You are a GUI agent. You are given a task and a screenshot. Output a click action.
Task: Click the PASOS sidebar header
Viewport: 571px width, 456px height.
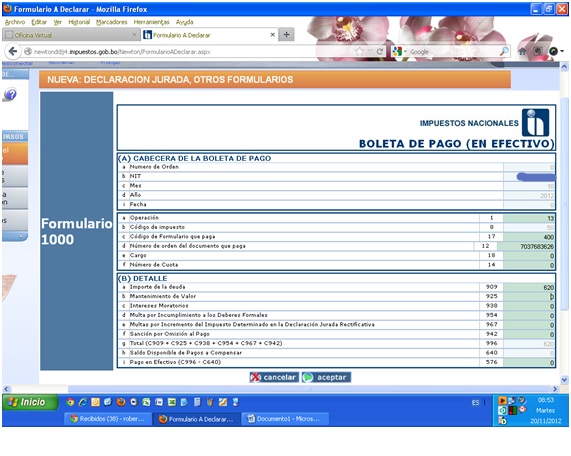[x=15, y=137]
